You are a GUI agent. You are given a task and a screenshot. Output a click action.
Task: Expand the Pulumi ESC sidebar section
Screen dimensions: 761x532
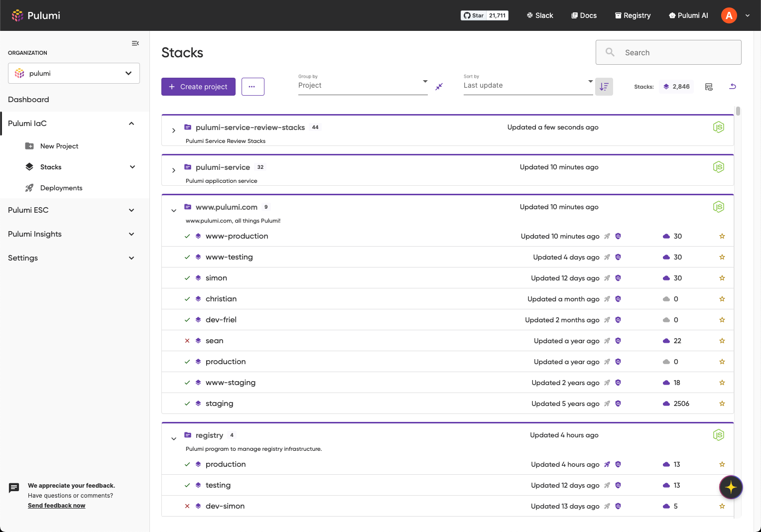point(71,210)
